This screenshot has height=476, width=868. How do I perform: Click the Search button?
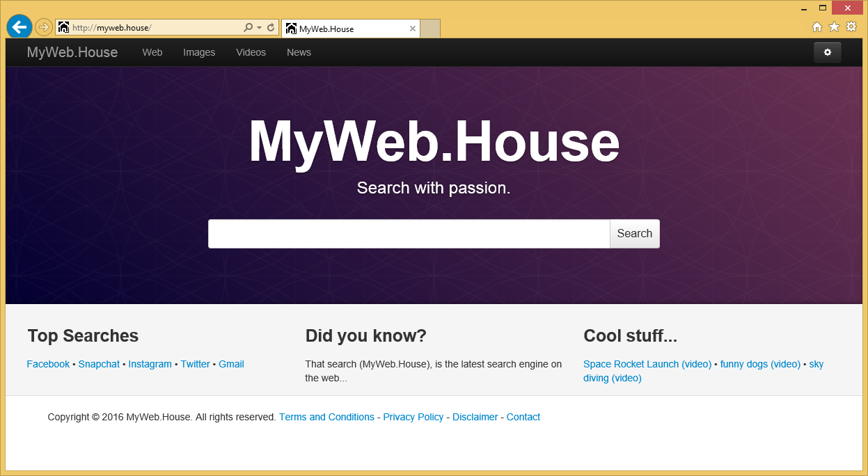pyautogui.click(x=634, y=233)
